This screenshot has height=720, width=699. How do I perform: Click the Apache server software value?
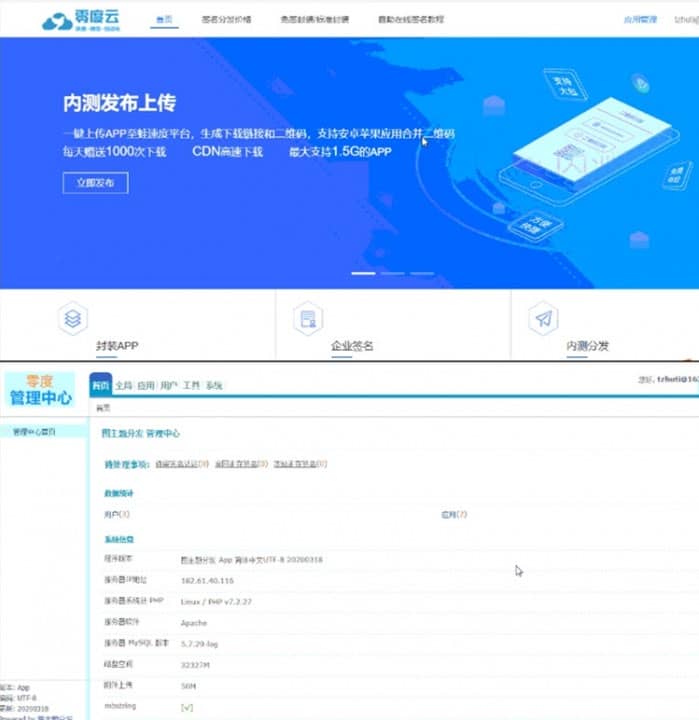tap(194, 623)
